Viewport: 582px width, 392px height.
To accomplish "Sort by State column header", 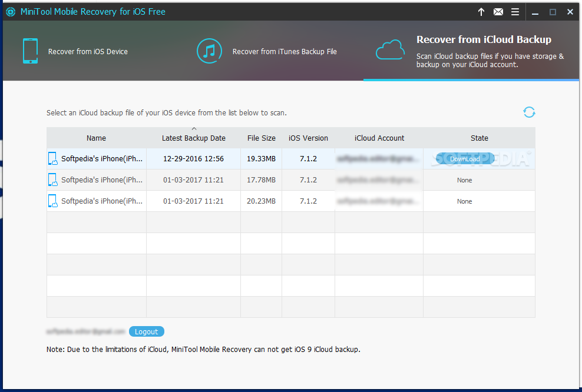I will coord(479,138).
